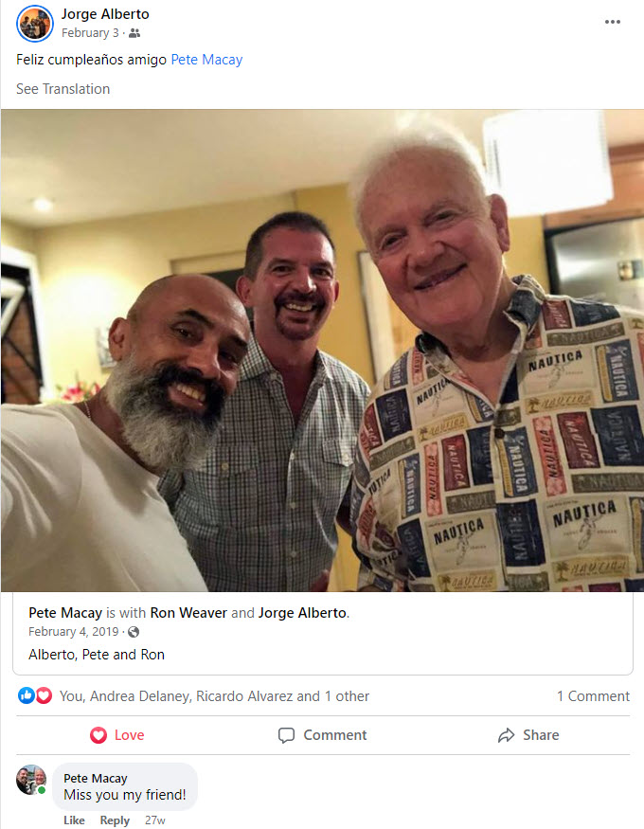
Task: Click Pete Macay's name in the shared post
Action: coord(65,613)
